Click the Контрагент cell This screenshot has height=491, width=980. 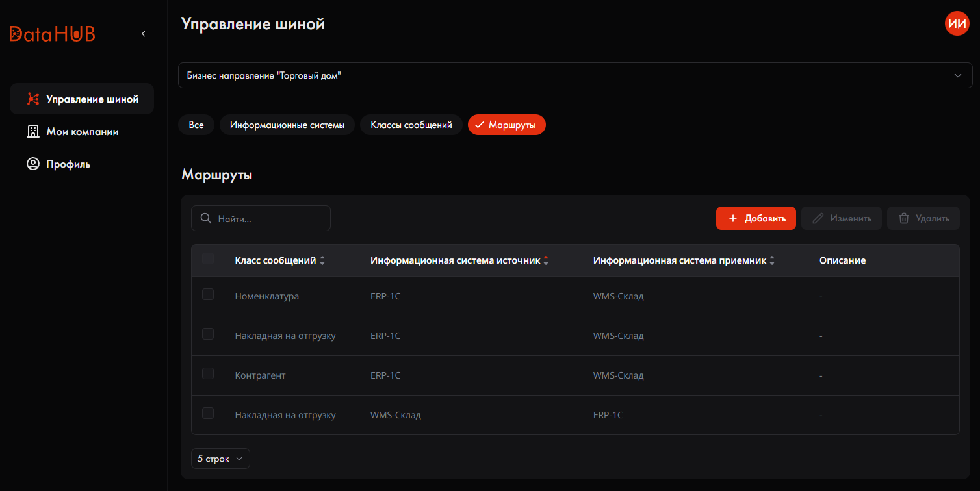pyautogui.click(x=260, y=375)
